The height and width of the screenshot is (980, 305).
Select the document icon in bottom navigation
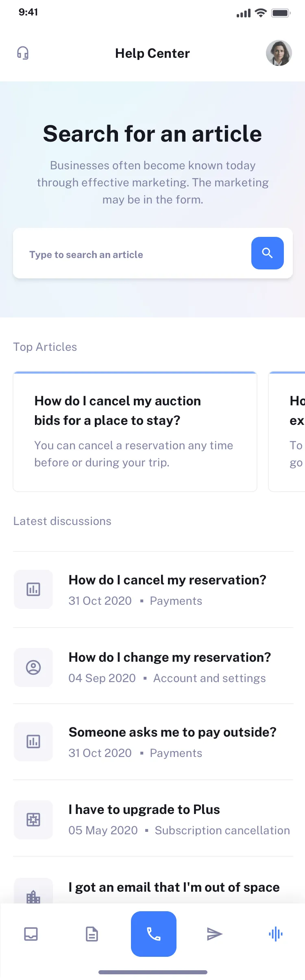(x=92, y=934)
